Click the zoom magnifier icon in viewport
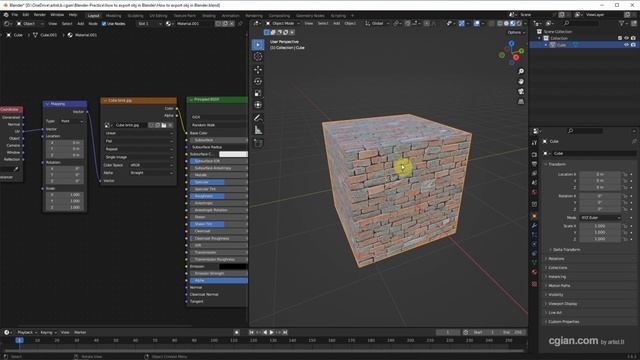640x360 pixels. click(521, 71)
